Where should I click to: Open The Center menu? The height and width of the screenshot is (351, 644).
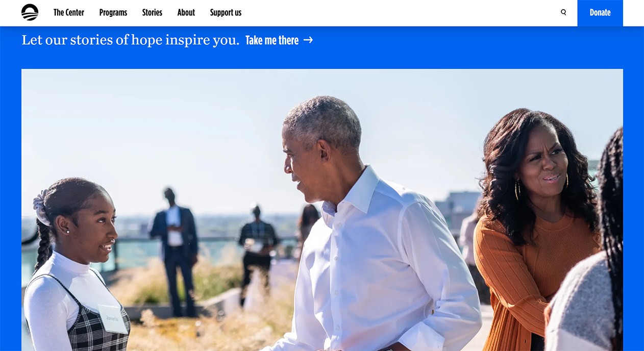point(69,12)
